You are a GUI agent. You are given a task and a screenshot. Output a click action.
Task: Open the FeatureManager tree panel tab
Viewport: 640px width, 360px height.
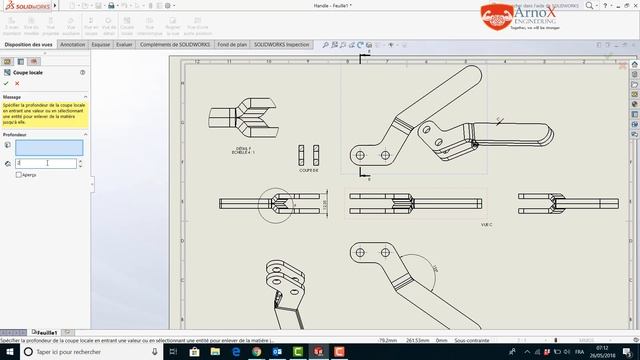coord(7,61)
